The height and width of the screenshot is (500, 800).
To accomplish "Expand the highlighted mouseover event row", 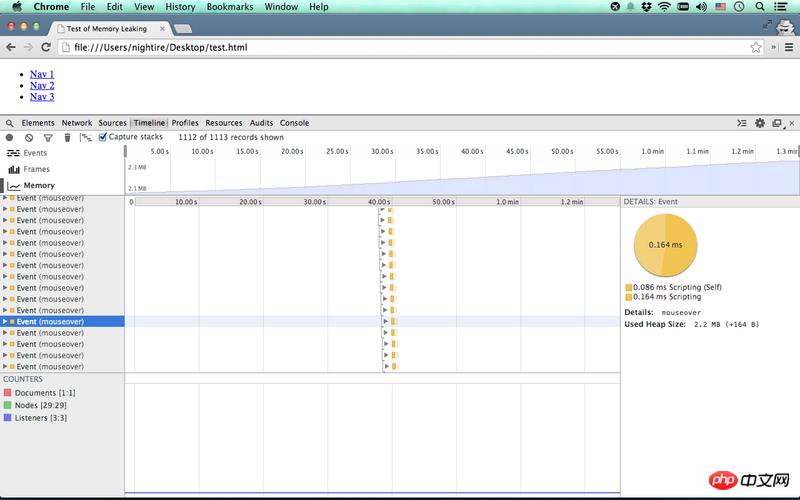I will tap(6, 322).
